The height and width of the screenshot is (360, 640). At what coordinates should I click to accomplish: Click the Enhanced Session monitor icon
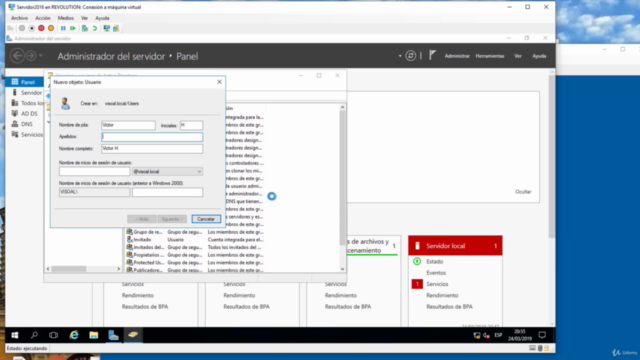click(x=107, y=28)
